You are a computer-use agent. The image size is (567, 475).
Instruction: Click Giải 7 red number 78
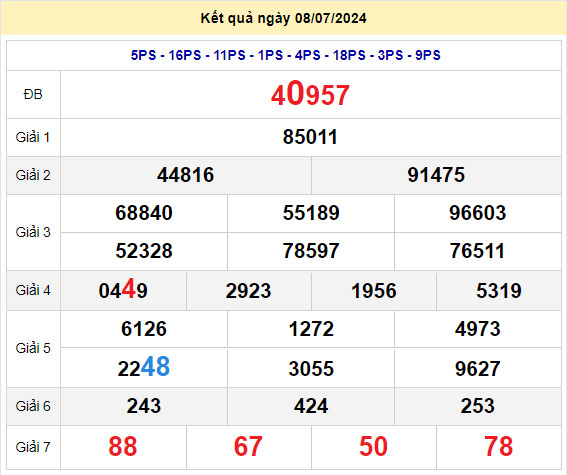(499, 446)
